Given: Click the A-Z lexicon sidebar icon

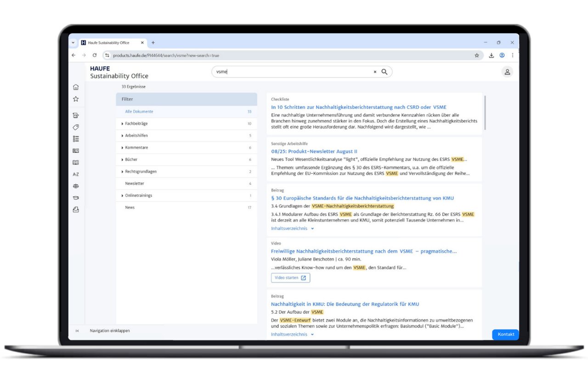Looking at the screenshot, I should [76, 174].
